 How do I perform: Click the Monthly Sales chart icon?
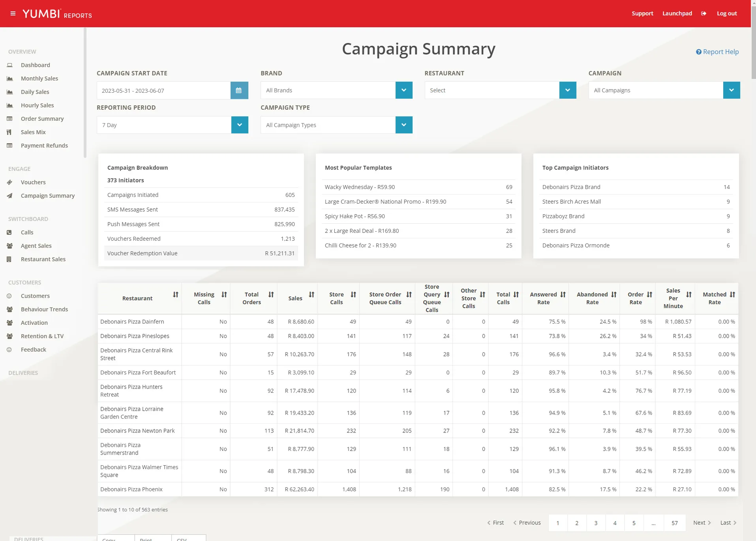tap(10, 79)
